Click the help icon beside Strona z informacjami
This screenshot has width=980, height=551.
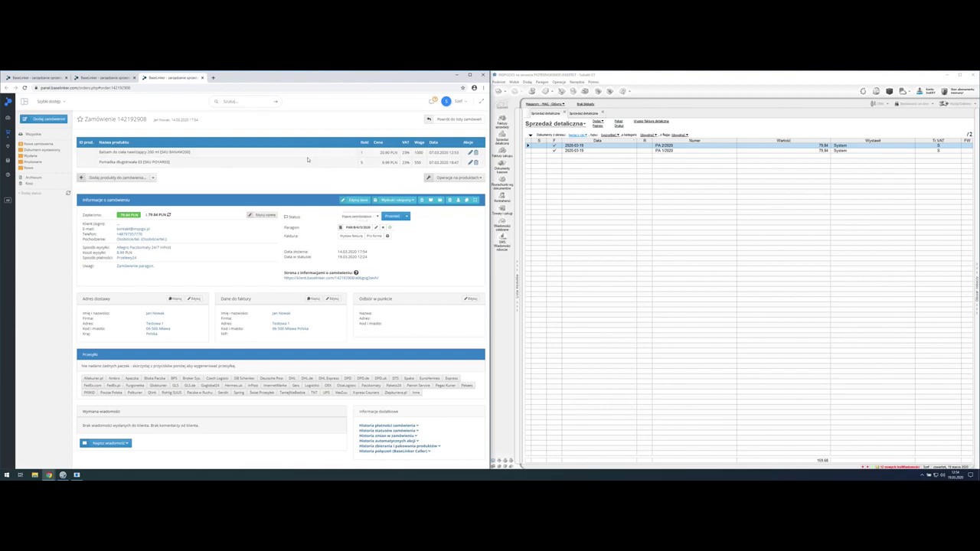coord(356,272)
